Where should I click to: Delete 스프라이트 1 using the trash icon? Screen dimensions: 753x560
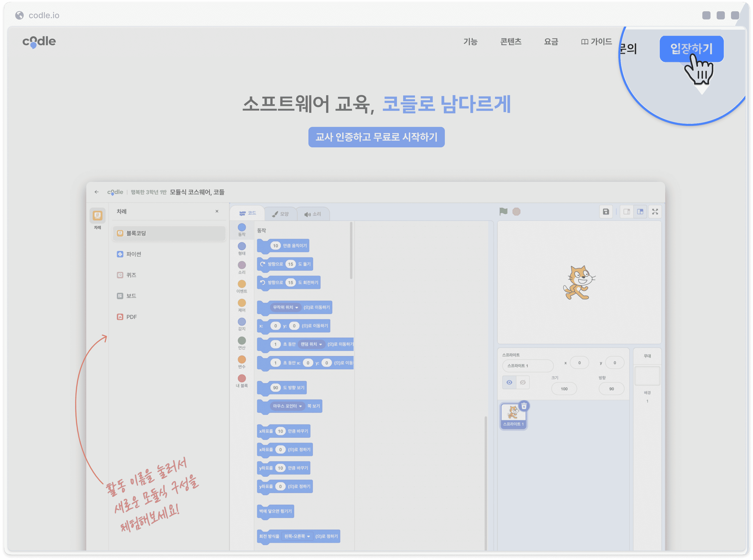(524, 406)
